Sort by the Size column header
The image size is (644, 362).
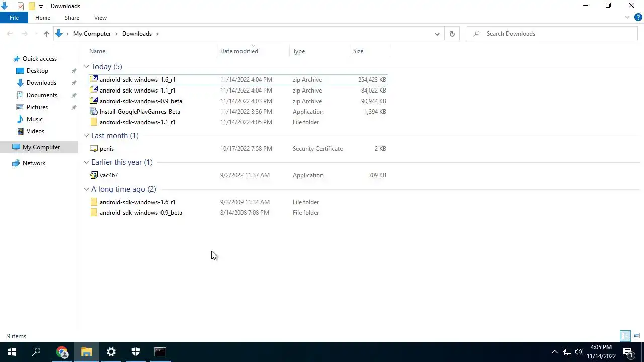(358, 51)
